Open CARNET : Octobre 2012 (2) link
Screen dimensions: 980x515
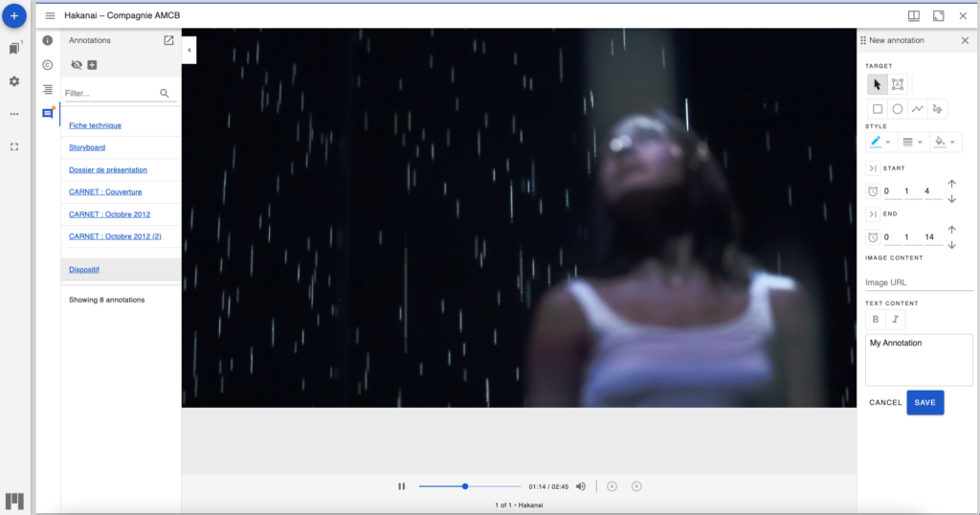tap(115, 236)
